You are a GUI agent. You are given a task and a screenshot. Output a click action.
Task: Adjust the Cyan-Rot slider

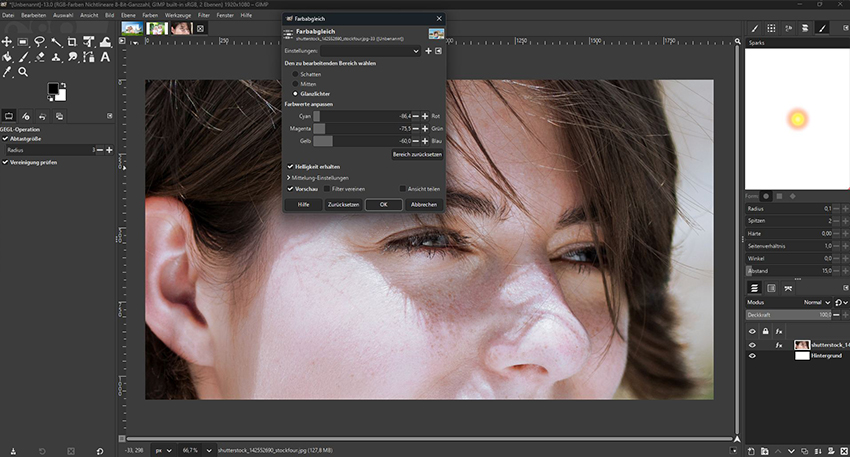coord(360,116)
